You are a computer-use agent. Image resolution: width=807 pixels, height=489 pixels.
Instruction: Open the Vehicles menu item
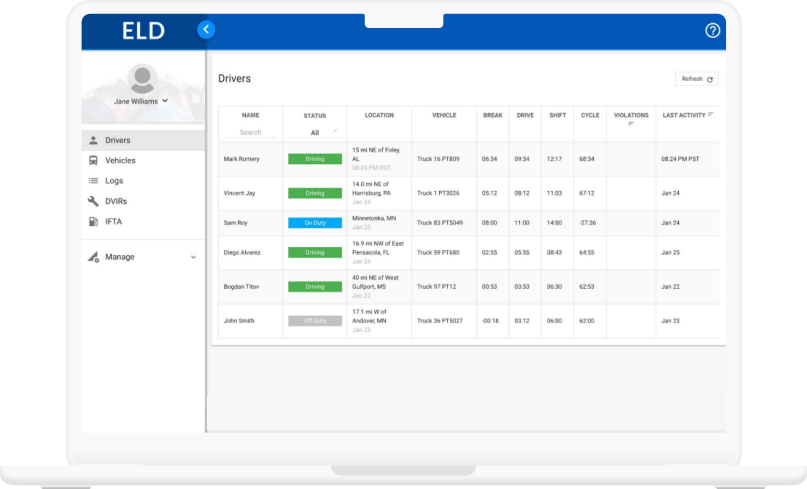coord(120,160)
